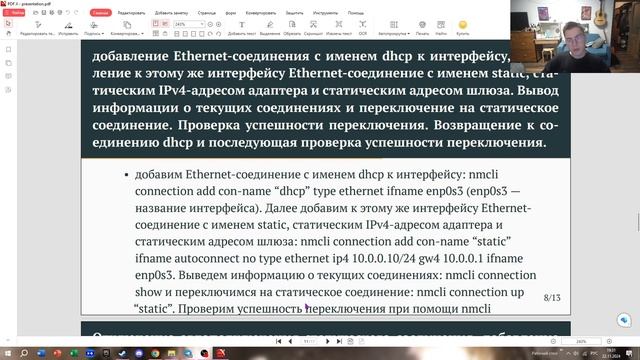Click the open file quick-access icon
This screenshot has width=640, height=360.
pyautogui.click(x=36, y=13)
